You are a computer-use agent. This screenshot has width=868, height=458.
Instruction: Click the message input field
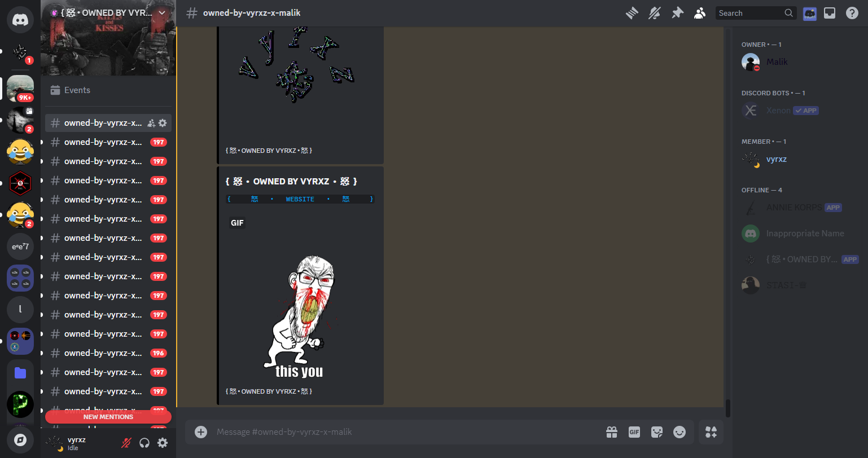[x=395, y=432]
